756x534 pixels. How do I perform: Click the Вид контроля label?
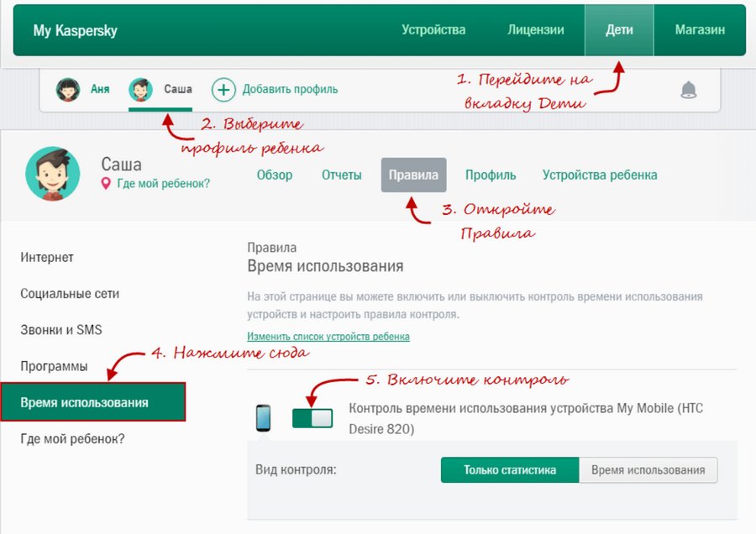(x=296, y=469)
